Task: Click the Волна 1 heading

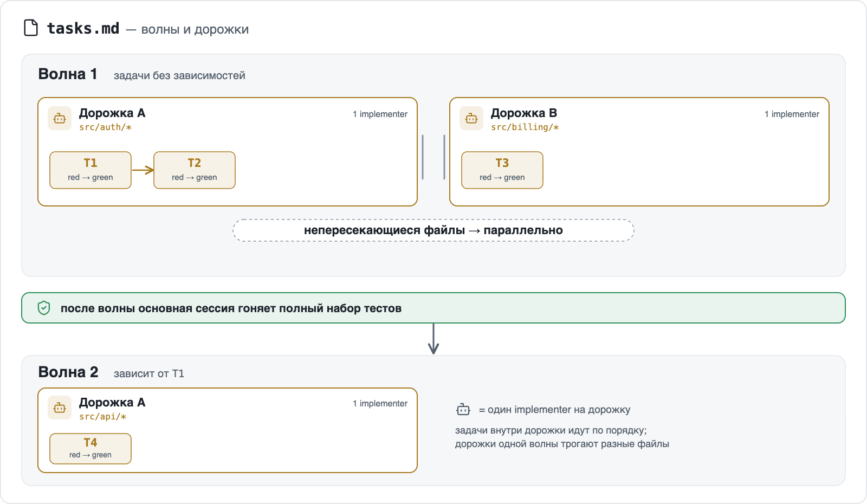Action: 68,74
